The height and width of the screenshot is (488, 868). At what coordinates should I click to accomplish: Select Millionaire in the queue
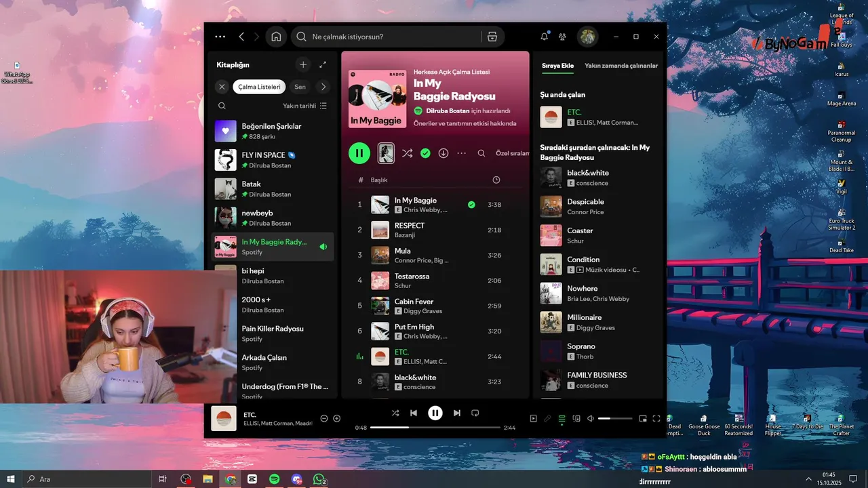click(599, 322)
